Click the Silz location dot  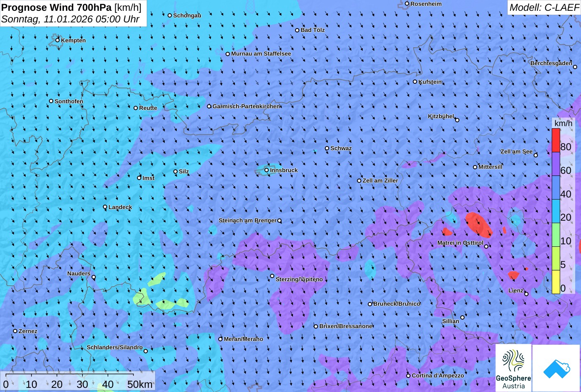pos(176,171)
